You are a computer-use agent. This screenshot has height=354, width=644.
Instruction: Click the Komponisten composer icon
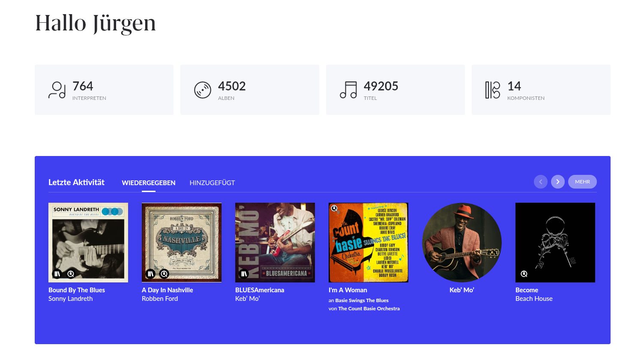tap(493, 90)
